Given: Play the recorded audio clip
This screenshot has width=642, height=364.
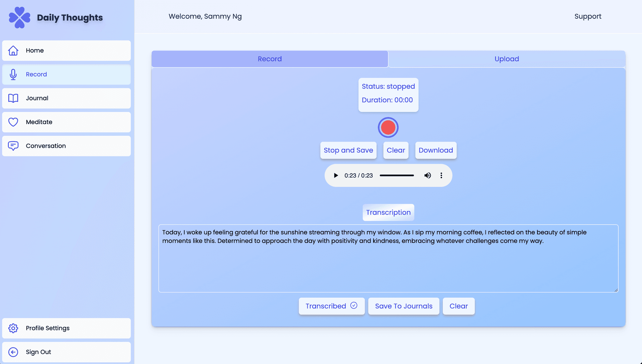Looking at the screenshot, I should click(336, 175).
